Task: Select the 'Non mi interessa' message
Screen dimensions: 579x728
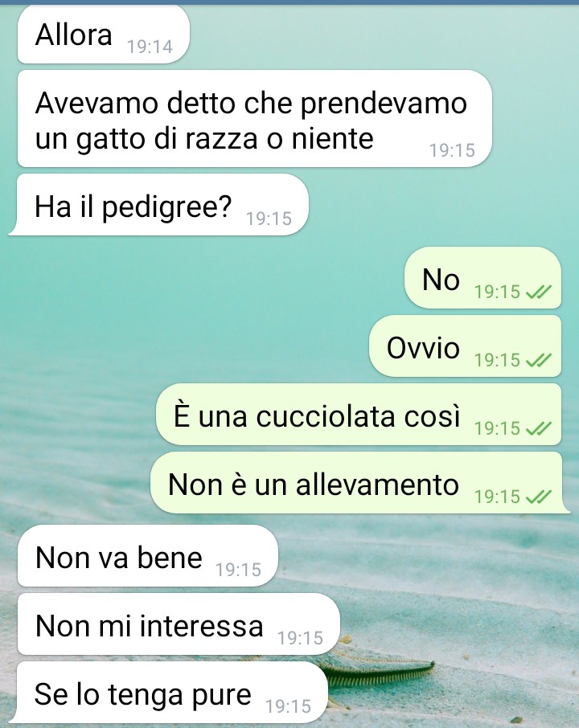Action: pyautogui.click(x=179, y=624)
